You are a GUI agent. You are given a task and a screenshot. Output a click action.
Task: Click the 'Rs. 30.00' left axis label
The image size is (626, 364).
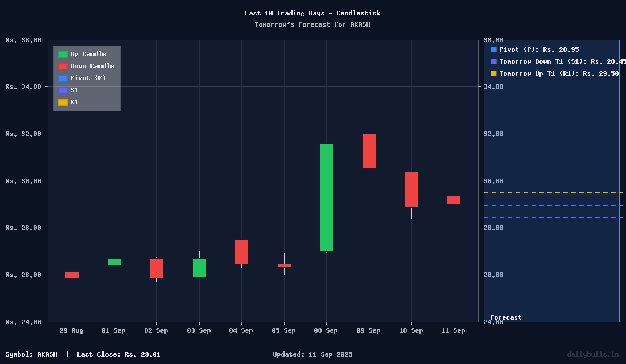[x=23, y=181]
